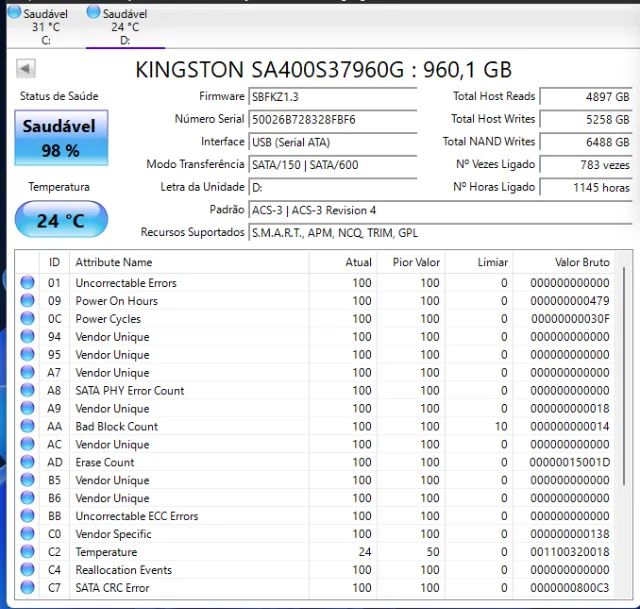
Task: Click the 24 °C temperature button
Action: [x=61, y=220]
